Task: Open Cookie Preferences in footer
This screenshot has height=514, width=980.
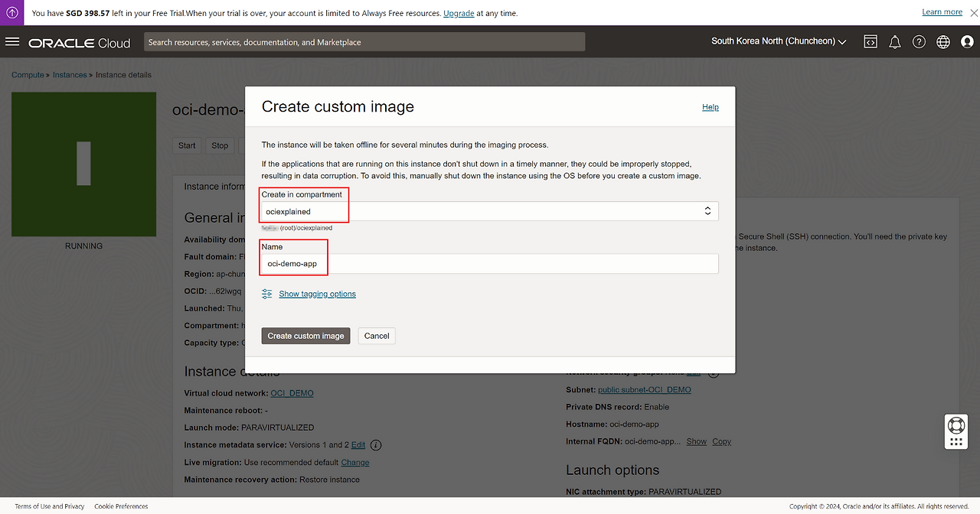Action: pos(121,506)
